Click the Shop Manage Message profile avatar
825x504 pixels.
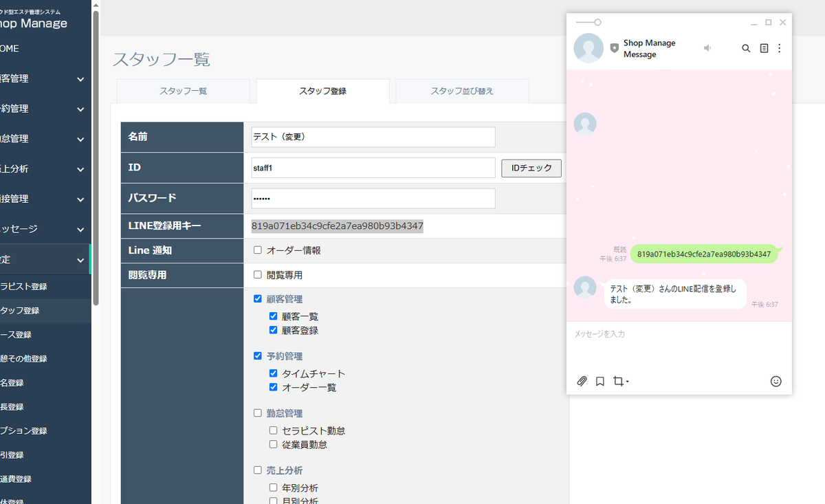click(588, 48)
